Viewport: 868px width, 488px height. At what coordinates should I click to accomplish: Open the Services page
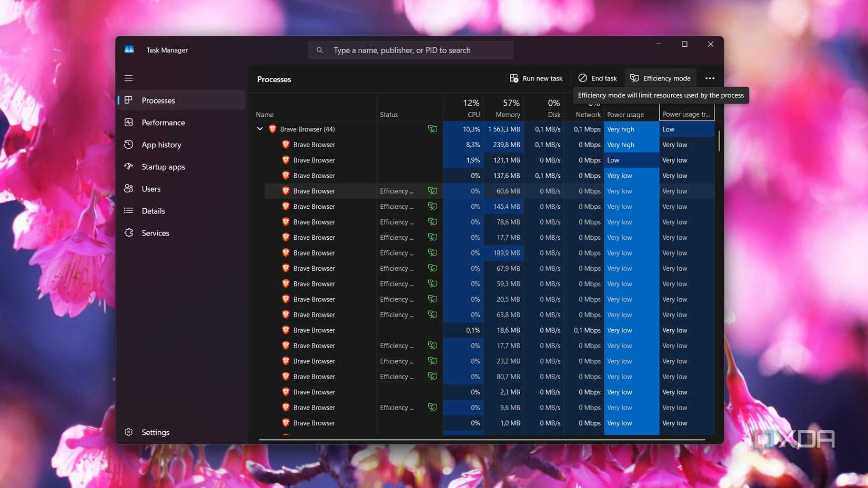coord(181,233)
